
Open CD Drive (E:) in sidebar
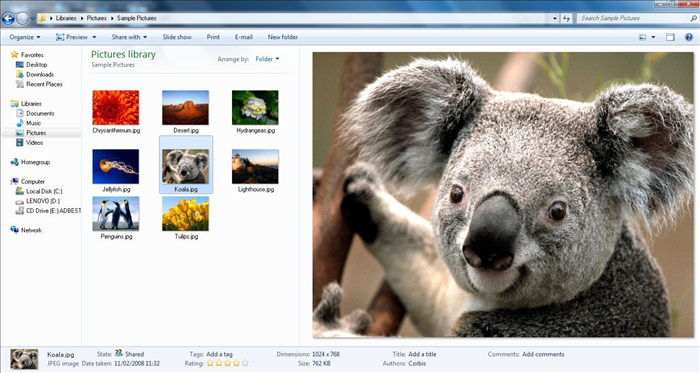(48, 211)
